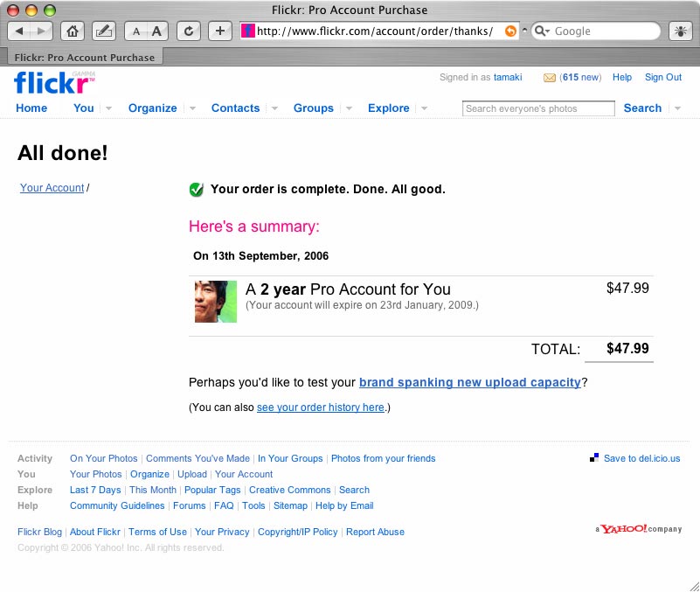Click the Save to del.icio.us icon
This screenshot has width=700, height=592.
point(594,457)
